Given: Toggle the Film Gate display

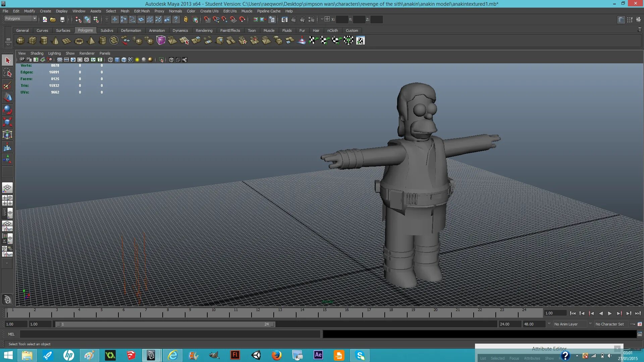Looking at the screenshot, I should click(66, 60).
